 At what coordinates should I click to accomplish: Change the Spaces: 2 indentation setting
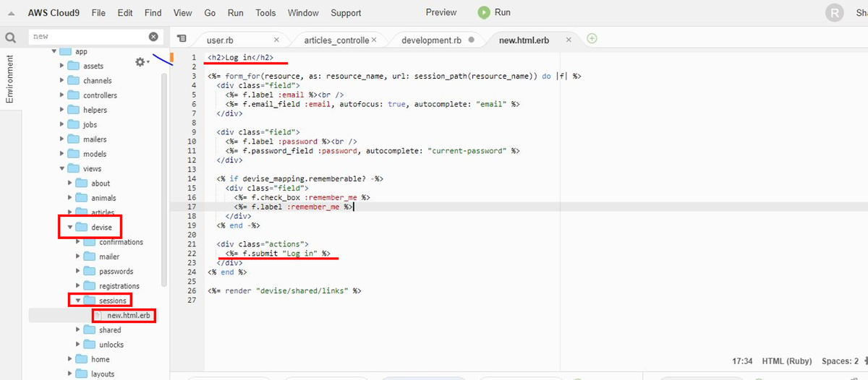point(841,361)
